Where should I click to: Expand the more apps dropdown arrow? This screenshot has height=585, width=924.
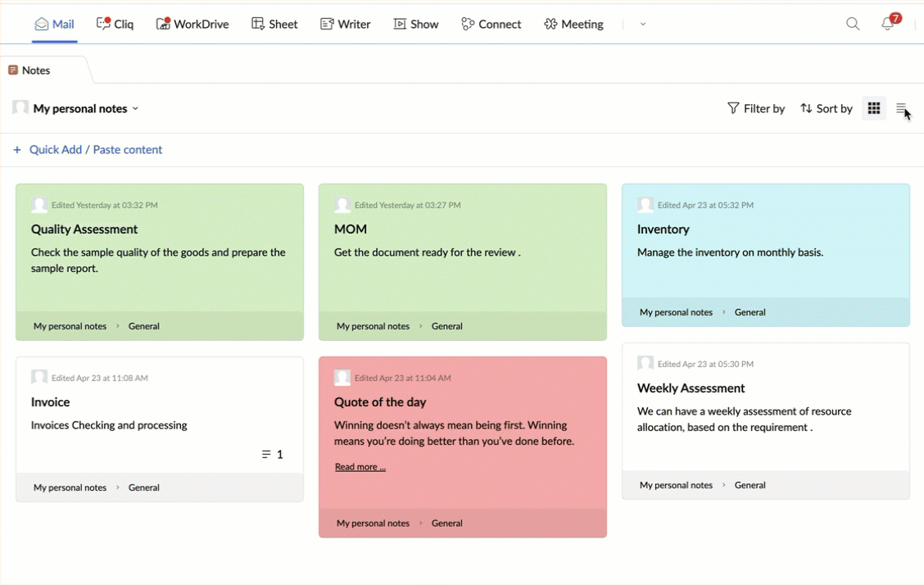click(643, 25)
